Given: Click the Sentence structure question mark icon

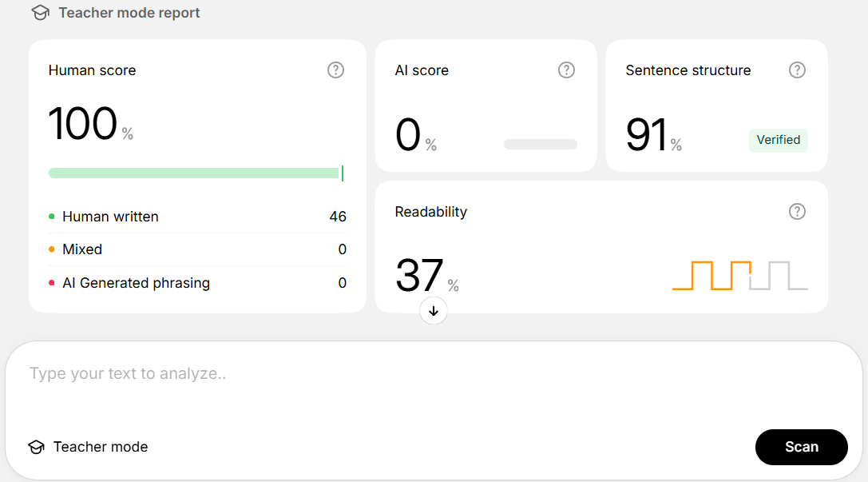Looking at the screenshot, I should (x=797, y=70).
